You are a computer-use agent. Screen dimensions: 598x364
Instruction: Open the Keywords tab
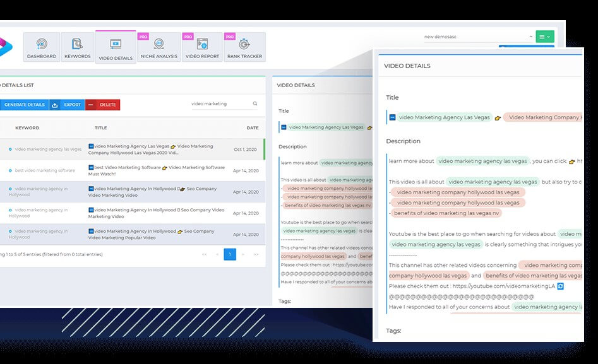78,47
